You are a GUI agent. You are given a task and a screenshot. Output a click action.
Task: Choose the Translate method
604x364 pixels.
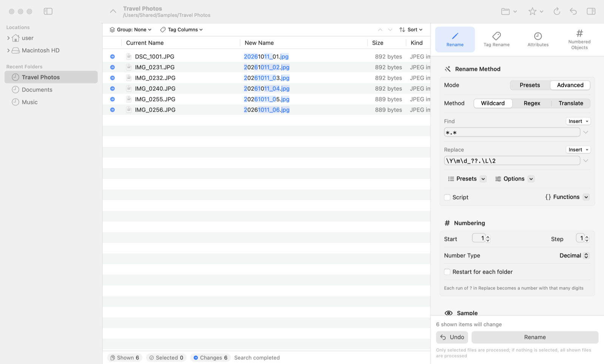(x=571, y=103)
